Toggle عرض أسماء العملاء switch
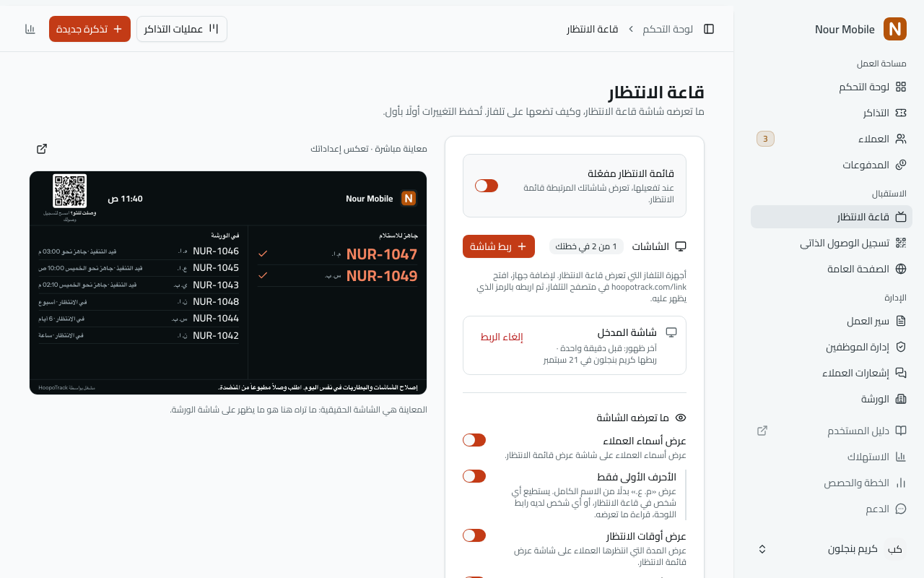The height and width of the screenshot is (578, 924). [474, 440]
